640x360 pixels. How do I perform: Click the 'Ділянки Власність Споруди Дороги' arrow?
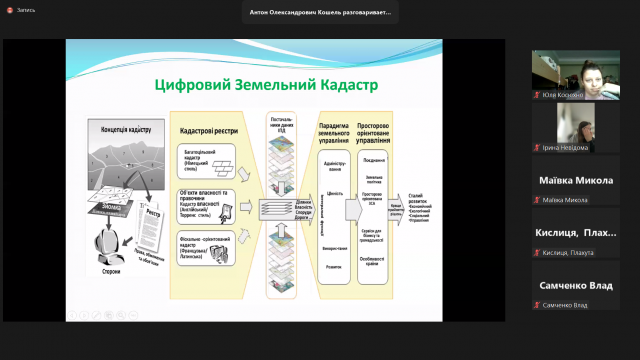tap(287, 210)
